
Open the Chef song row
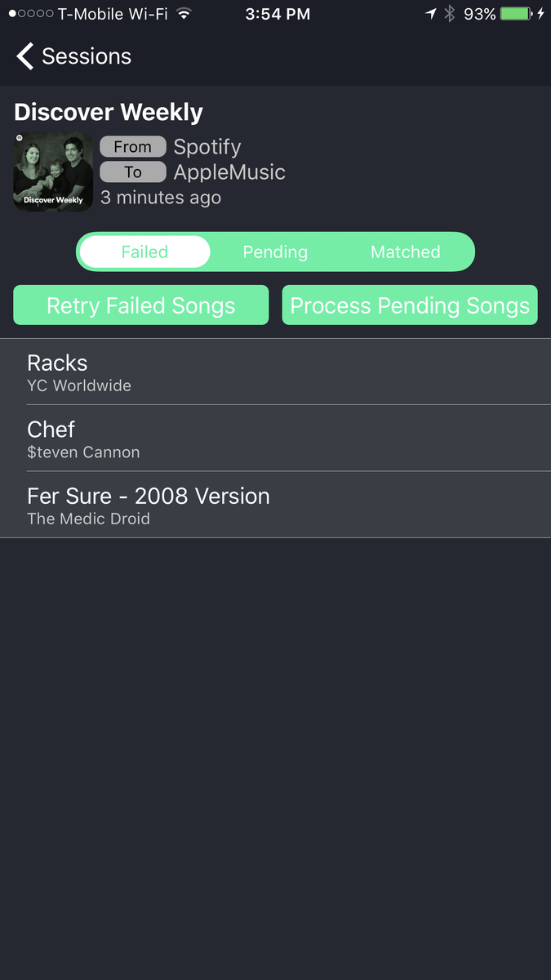click(275, 439)
